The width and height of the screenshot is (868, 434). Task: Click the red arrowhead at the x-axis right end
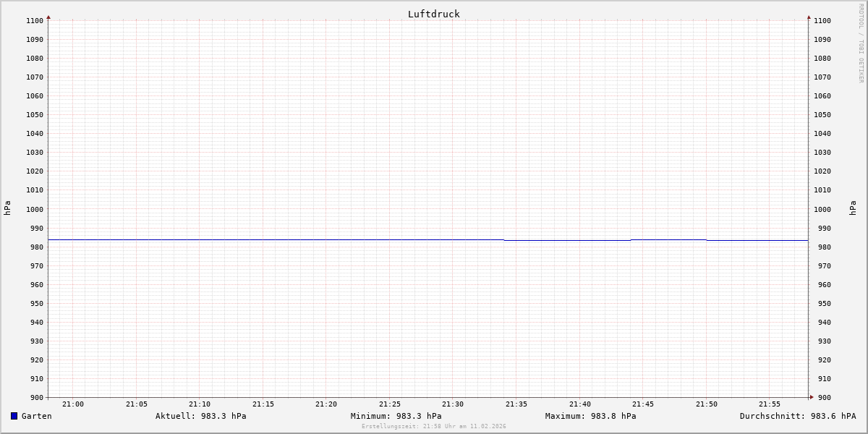pos(812,397)
